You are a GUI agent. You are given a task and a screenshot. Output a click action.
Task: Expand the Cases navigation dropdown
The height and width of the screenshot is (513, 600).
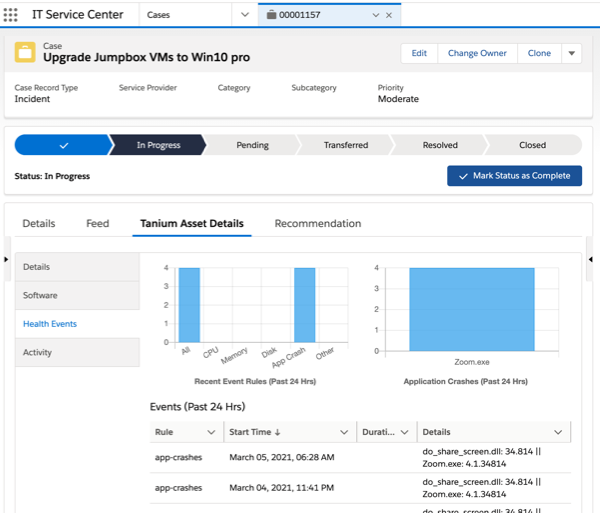(x=245, y=15)
